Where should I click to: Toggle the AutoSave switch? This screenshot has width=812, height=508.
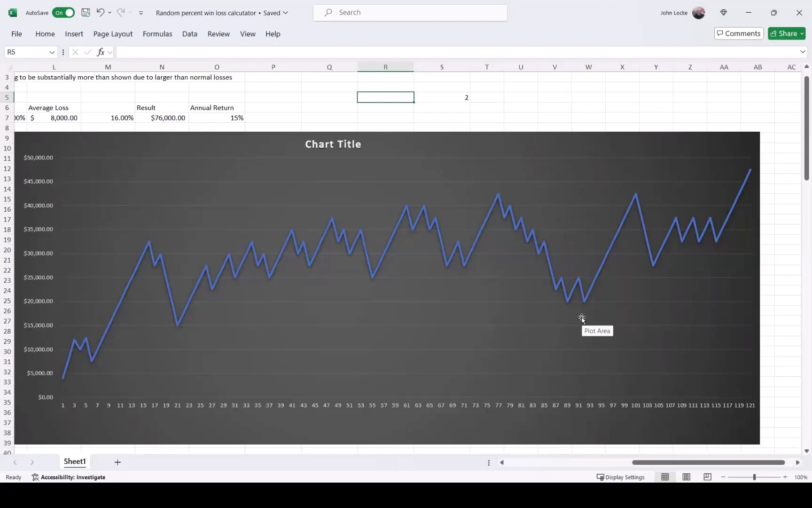pyautogui.click(x=63, y=13)
